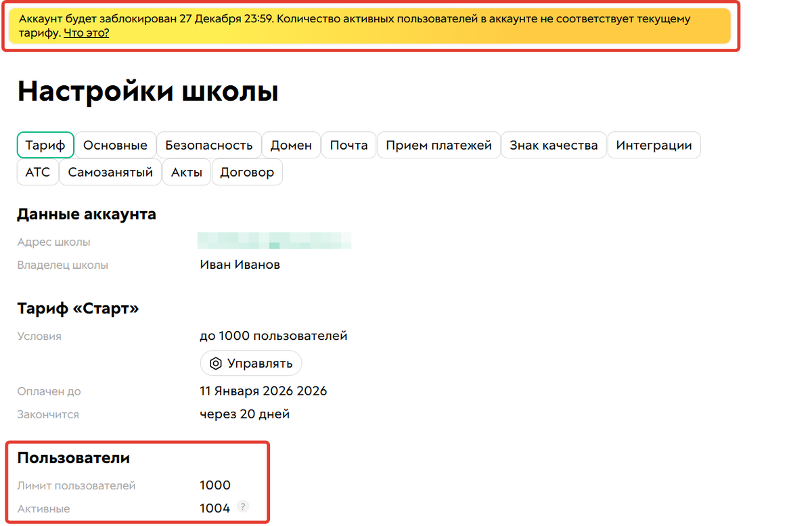Open the Знак качества tab
Screen dimensions: 812x526
554,145
